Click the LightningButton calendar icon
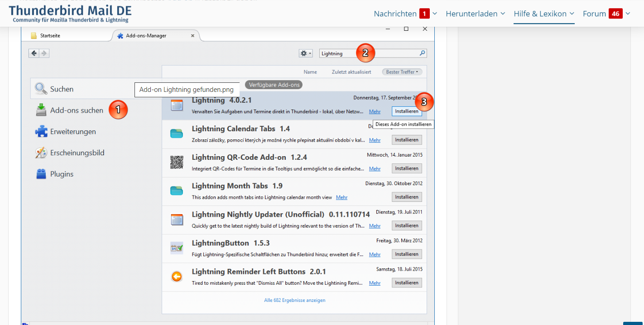Image resolution: width=644 pixels, height=325 pixels. (176, 248)
